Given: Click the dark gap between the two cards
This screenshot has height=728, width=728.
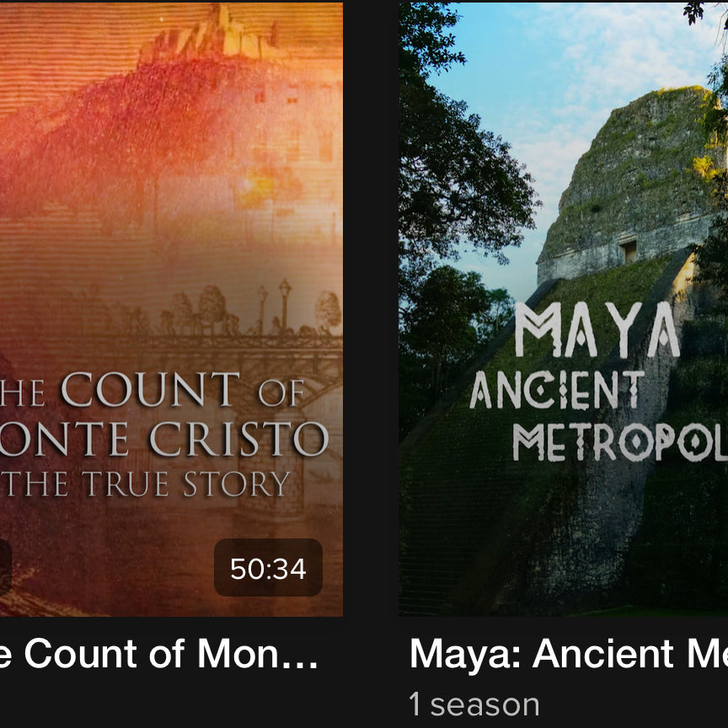Looking at the screenshot, I should click(371, 310).
